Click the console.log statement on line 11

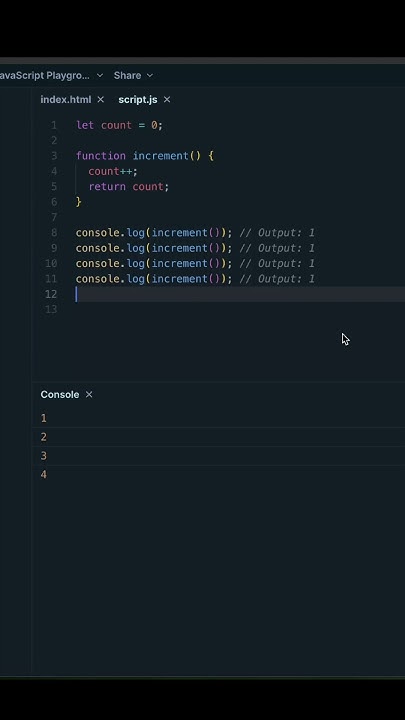(x=154, y=279)
